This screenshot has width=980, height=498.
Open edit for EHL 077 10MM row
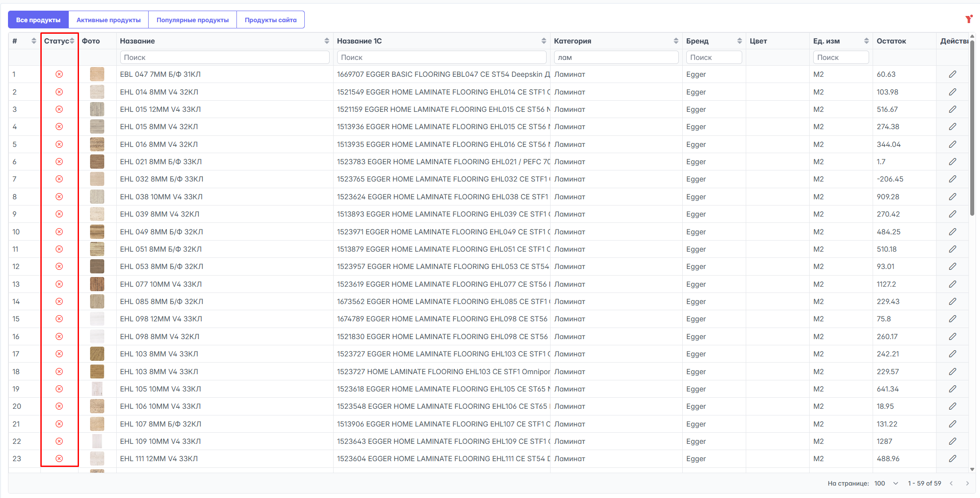952,284
